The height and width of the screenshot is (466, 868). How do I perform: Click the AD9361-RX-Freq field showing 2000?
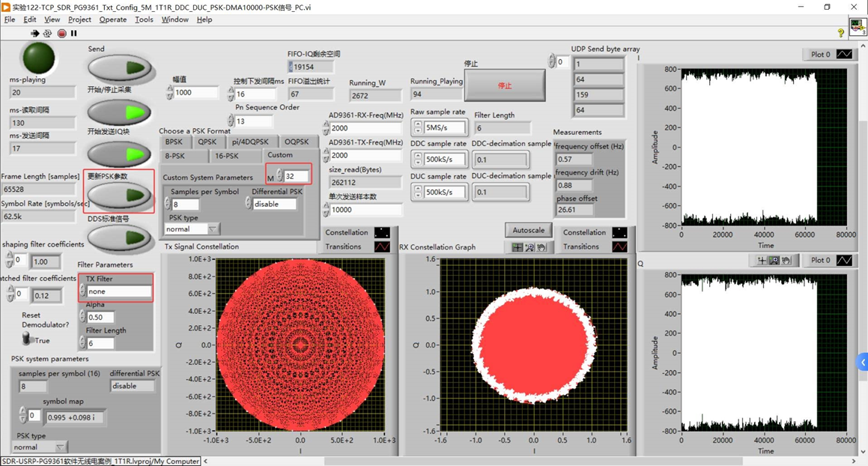[366, 128]
